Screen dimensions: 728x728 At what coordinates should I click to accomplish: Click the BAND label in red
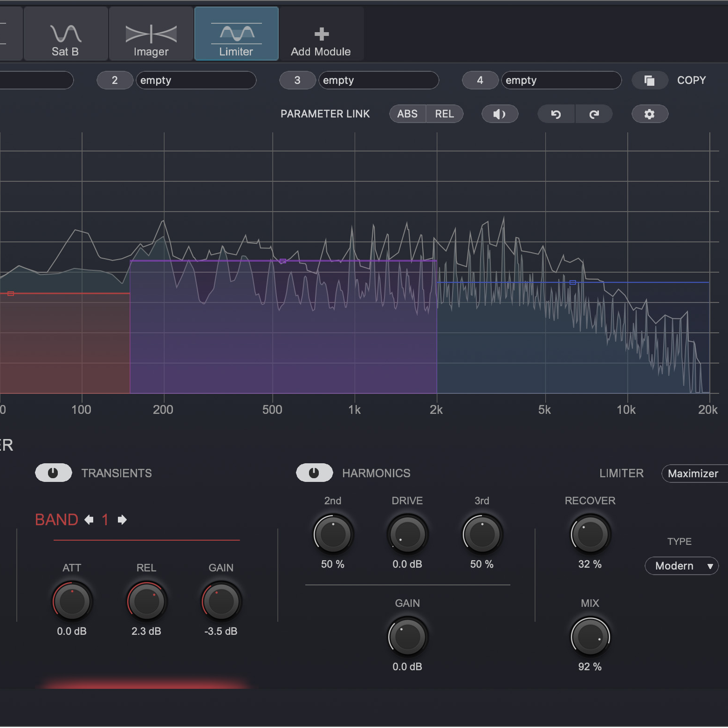coord(56,520)
